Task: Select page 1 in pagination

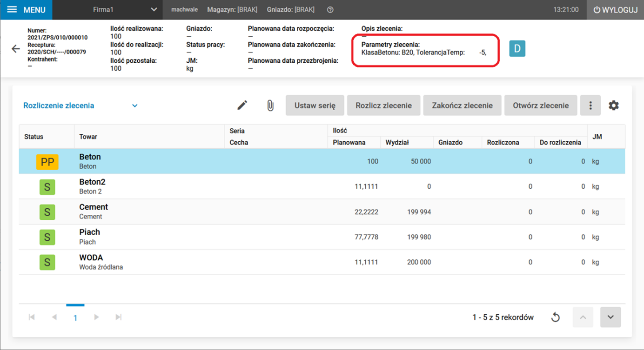Action: 75,318
